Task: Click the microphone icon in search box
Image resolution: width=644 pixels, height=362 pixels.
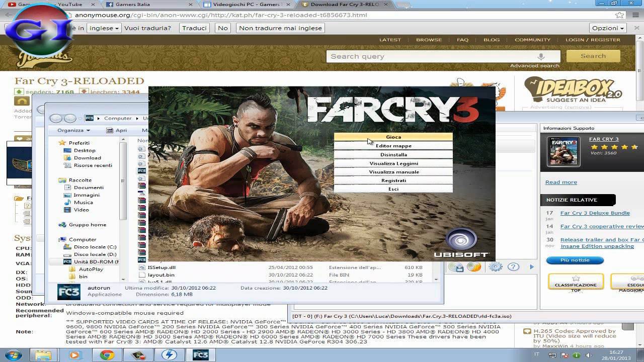Action: [x=541, y=56]
